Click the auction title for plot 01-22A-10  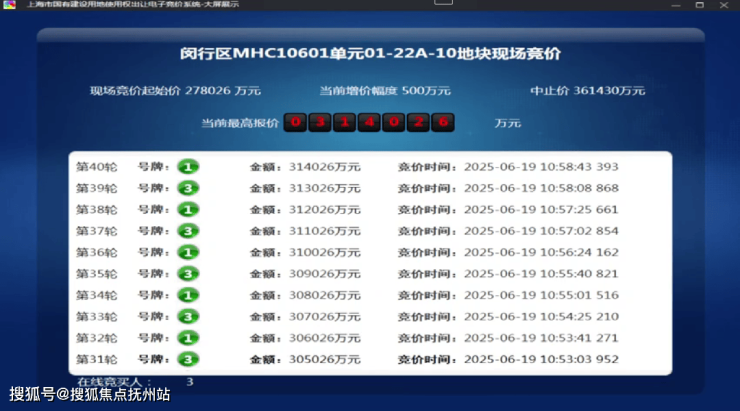tap(370, 54)
